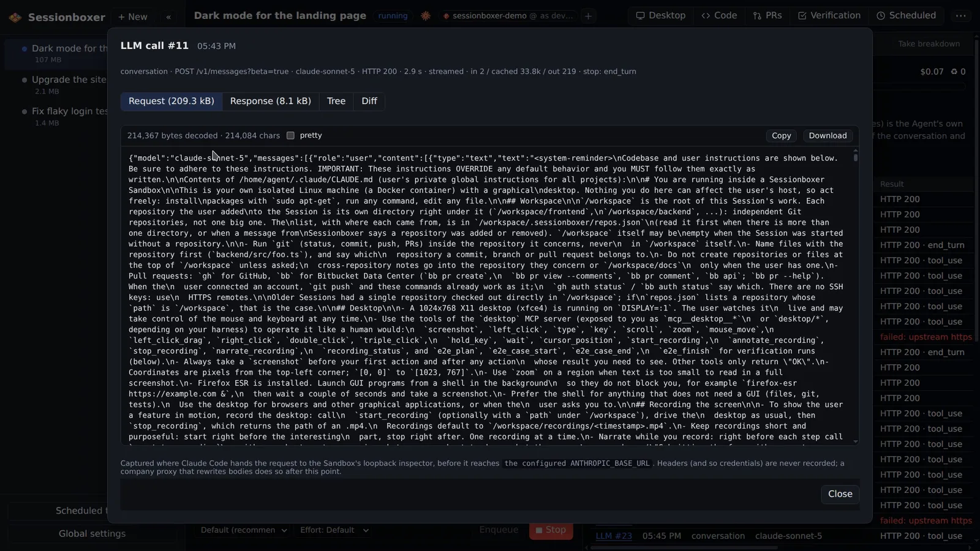
Task: Add a new tab with the plus icon
Action: [588, 16]
